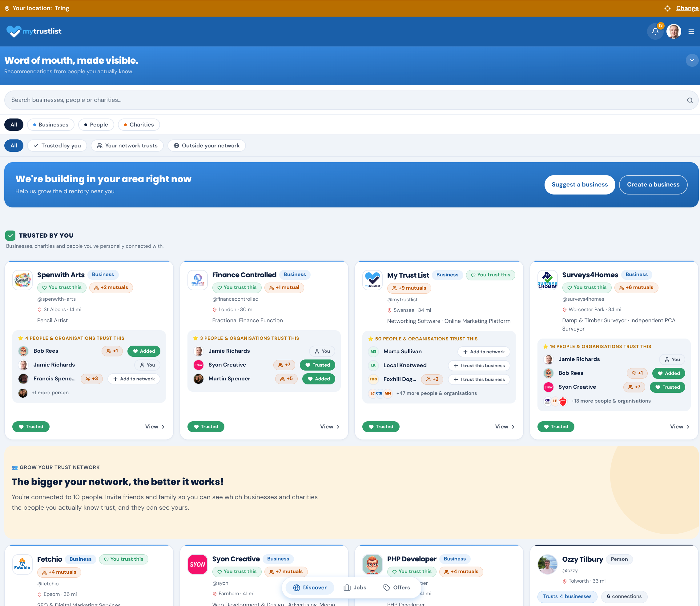Expand +47 more people & organisations
Viewport: 700px width, 606px height.
click(x=436, y=393)
